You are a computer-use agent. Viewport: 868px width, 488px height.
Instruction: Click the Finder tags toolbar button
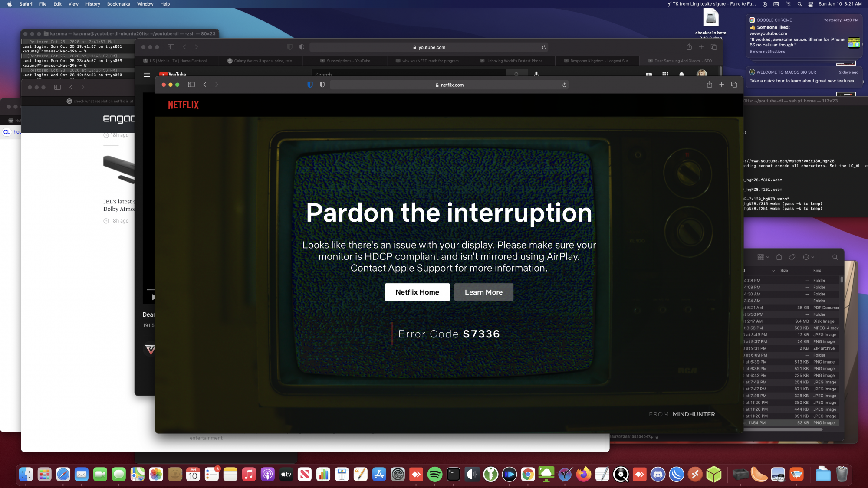[x=792, y=257]
